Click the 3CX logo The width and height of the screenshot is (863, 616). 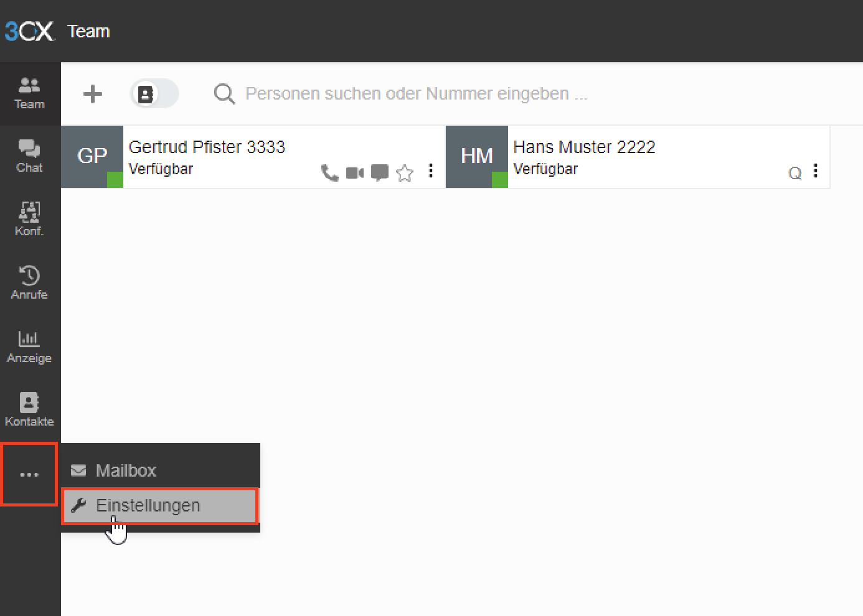click(29, 31)
